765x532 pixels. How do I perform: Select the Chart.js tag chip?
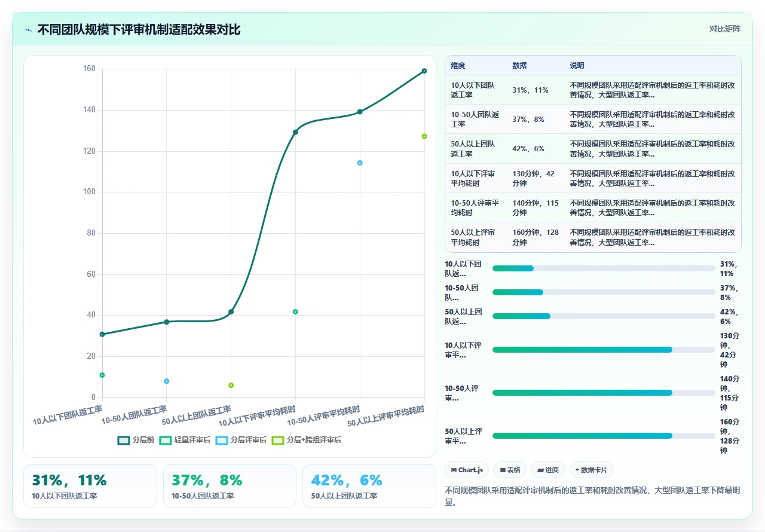(x=467, y=470)
